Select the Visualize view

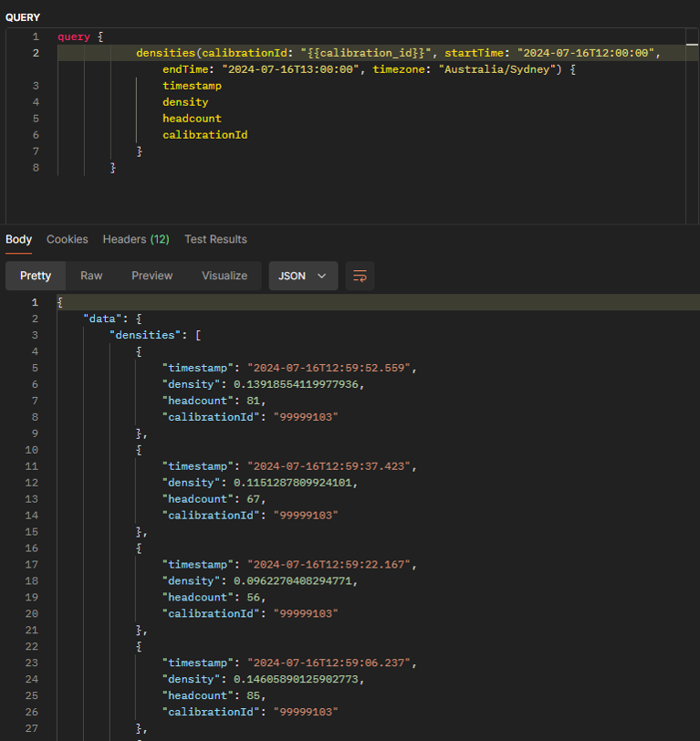[x=225, y=276]
